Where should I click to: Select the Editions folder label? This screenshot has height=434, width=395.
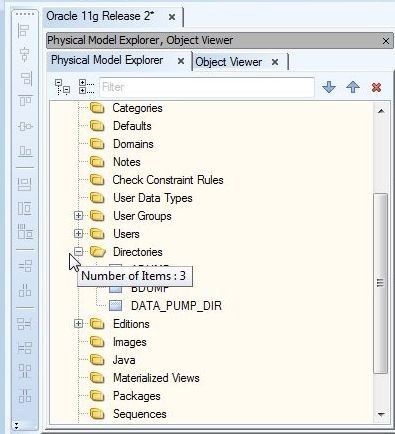click(x=131, y=324)
